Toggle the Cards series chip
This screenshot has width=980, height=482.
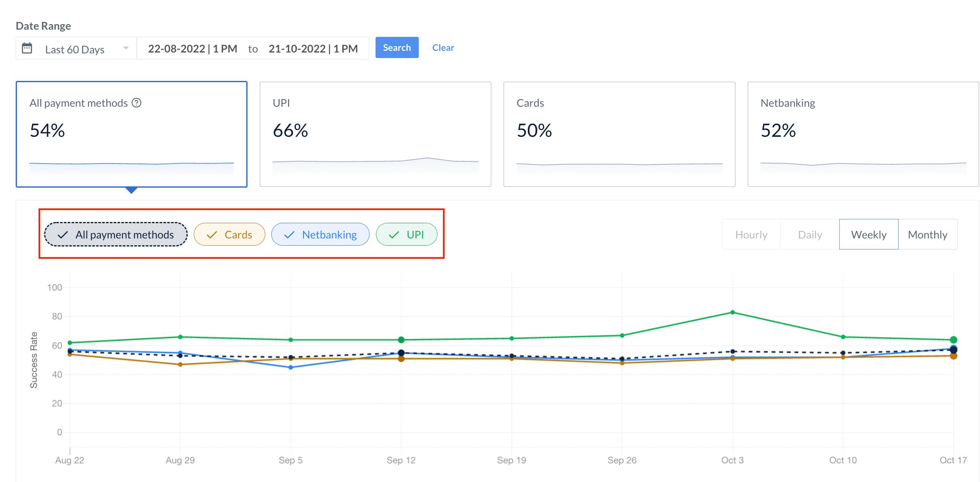click(229, 234)
